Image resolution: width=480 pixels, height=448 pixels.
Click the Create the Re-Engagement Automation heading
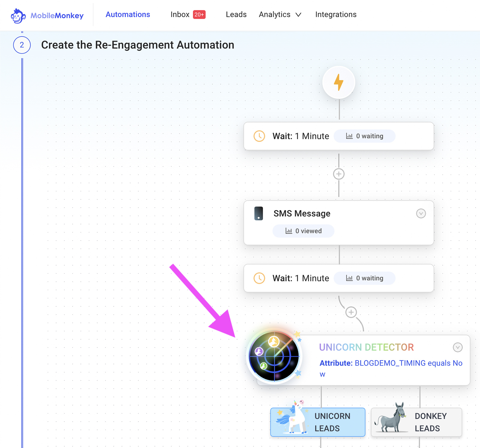(x=138, y=45)
